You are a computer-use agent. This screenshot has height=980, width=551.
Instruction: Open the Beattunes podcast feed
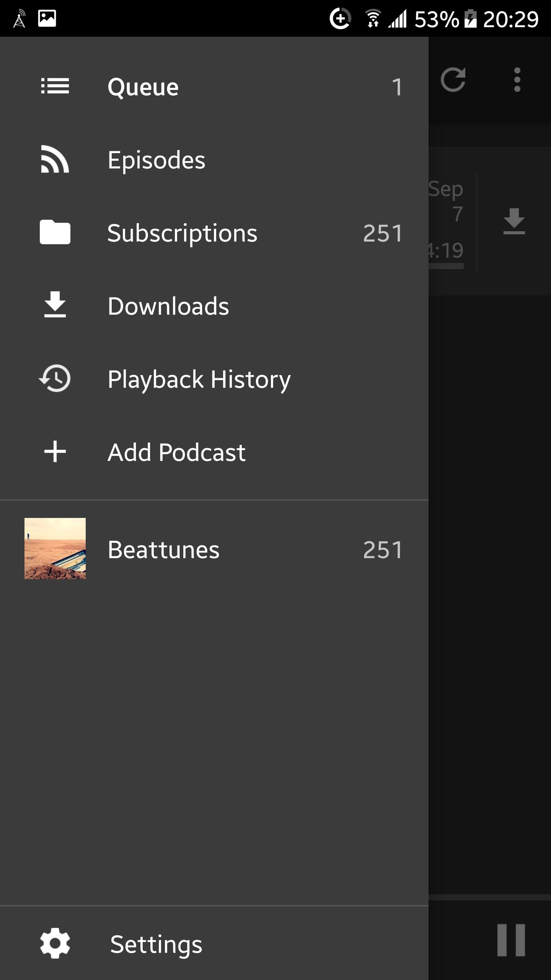214,549
